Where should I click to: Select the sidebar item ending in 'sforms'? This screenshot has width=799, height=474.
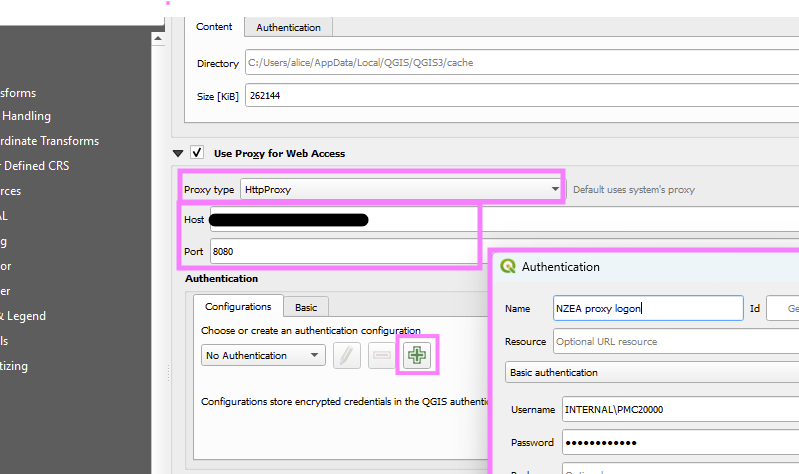click(18, 93)
